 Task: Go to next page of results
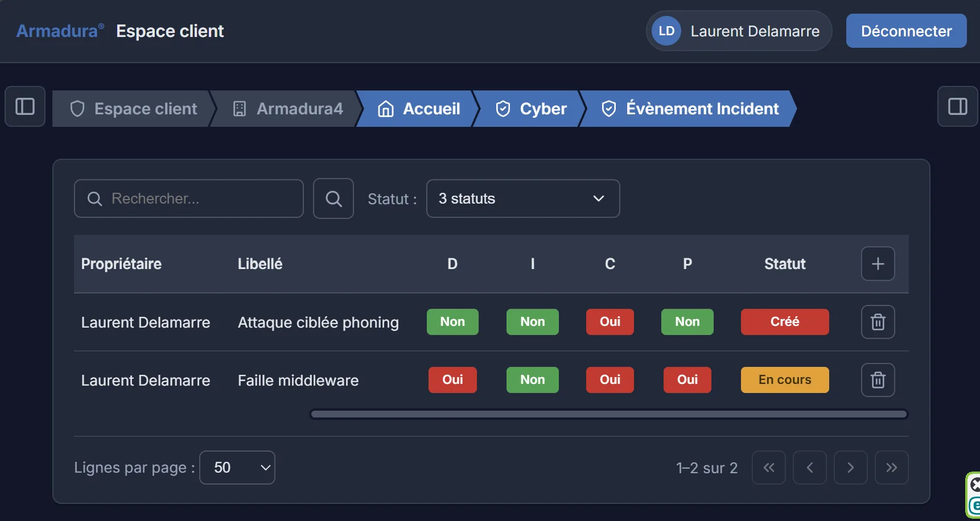coord(851,468)
